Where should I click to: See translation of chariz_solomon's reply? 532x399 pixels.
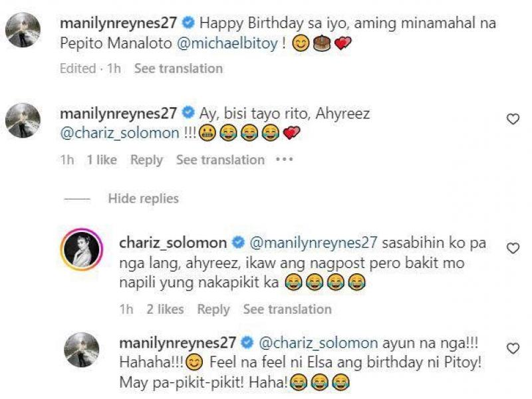pyautogui.click(x=287, y=309)
